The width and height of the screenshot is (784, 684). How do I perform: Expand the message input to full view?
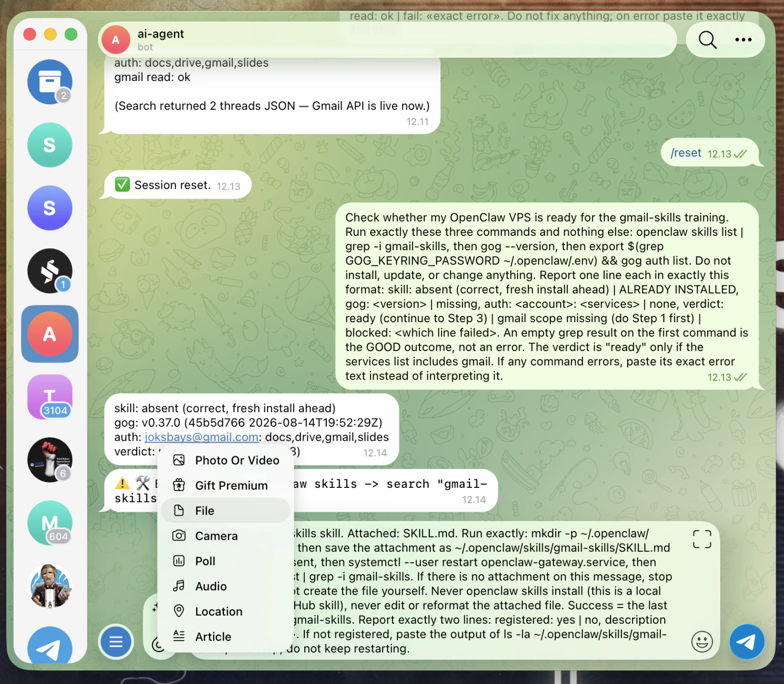702,539
